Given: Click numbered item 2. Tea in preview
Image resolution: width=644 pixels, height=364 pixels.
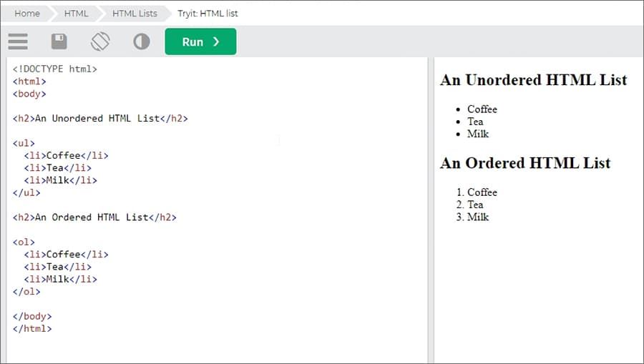Looking at the screenshot, I should coord(469,205).
